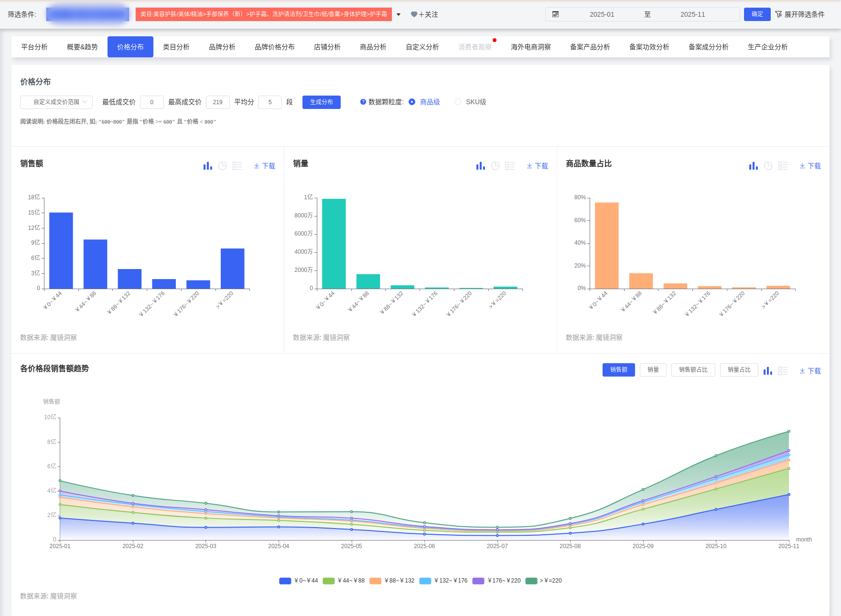Show 销售额 chart as data list
The width and height of the screenshot is (841, 616).
click(x=237, y=166)
